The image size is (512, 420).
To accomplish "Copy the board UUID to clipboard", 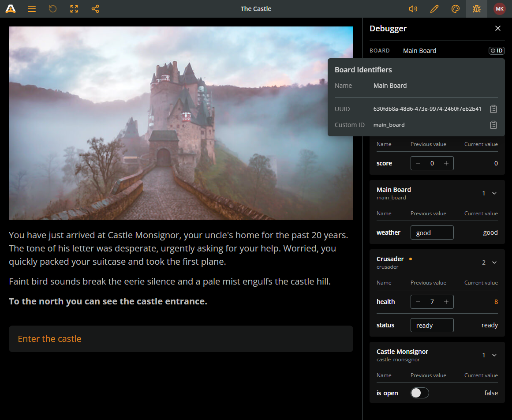I will click(493, 109).
